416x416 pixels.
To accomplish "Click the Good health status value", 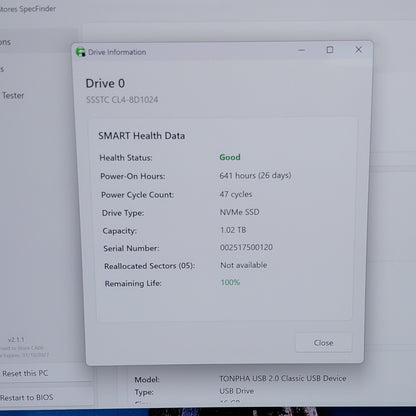I will pos(230,157).
